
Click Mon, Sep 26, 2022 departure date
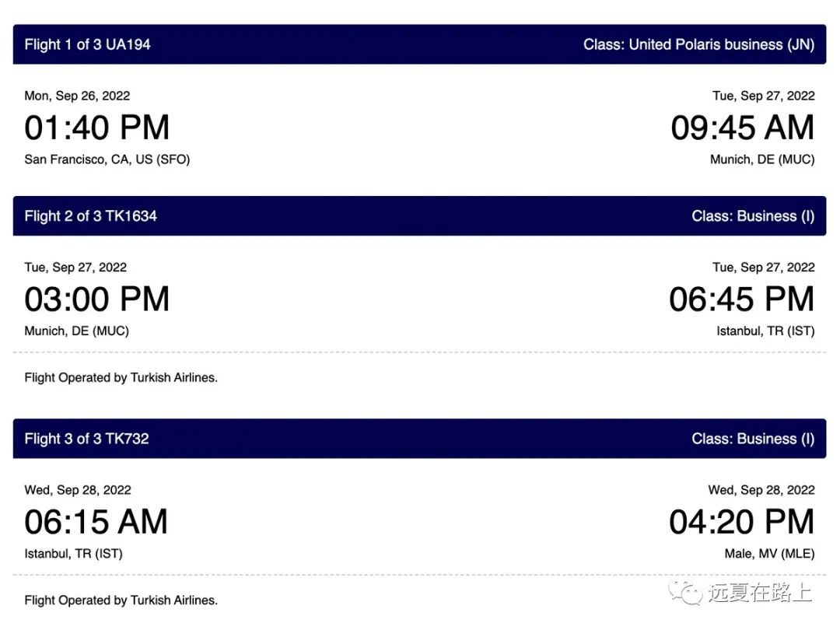[x=77, y=96]
